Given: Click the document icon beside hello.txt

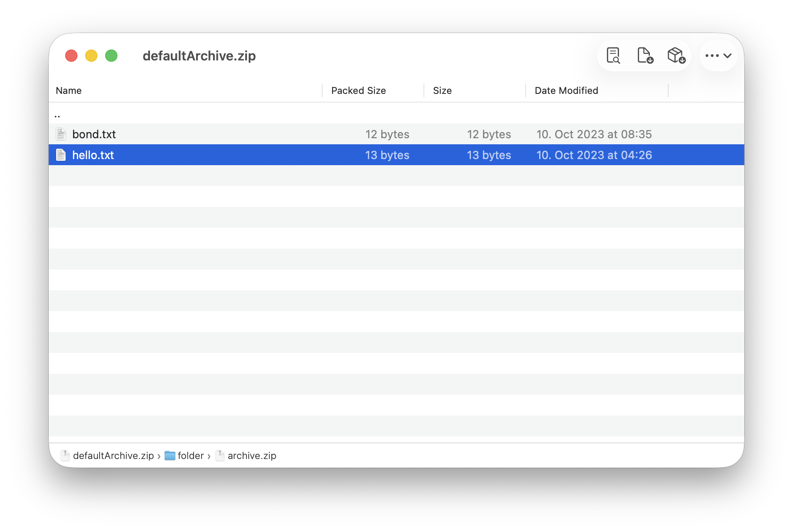Looking at the screenshot, I should (61, 155).
